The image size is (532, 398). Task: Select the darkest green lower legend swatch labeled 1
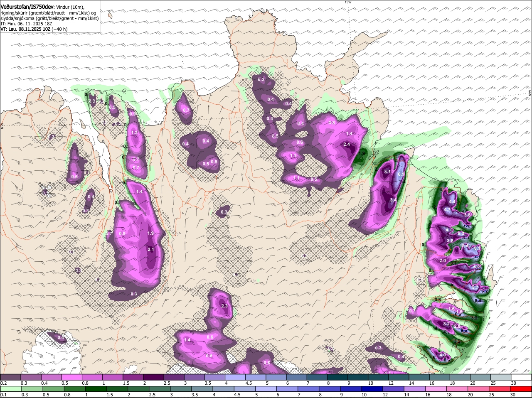click(x=96, y=389)
